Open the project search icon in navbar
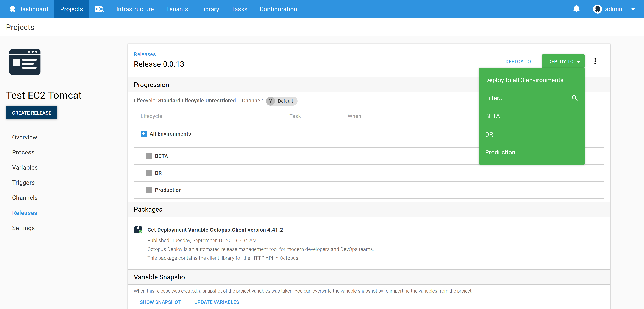644x309 pixels. (99, 9)
